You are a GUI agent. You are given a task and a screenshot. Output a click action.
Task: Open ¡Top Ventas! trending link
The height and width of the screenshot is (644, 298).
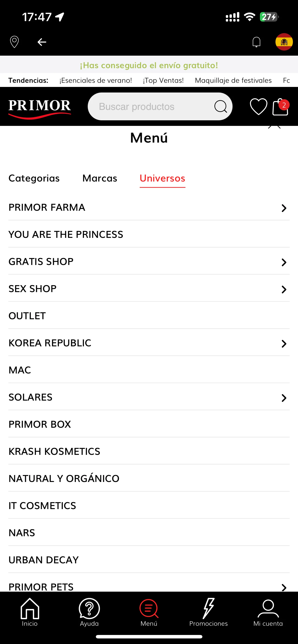163,80
